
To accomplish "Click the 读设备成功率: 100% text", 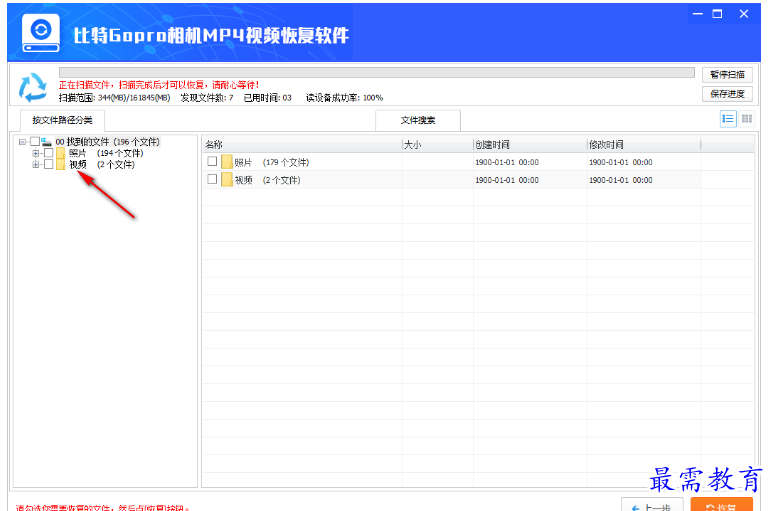I will (x=344, y=97).
